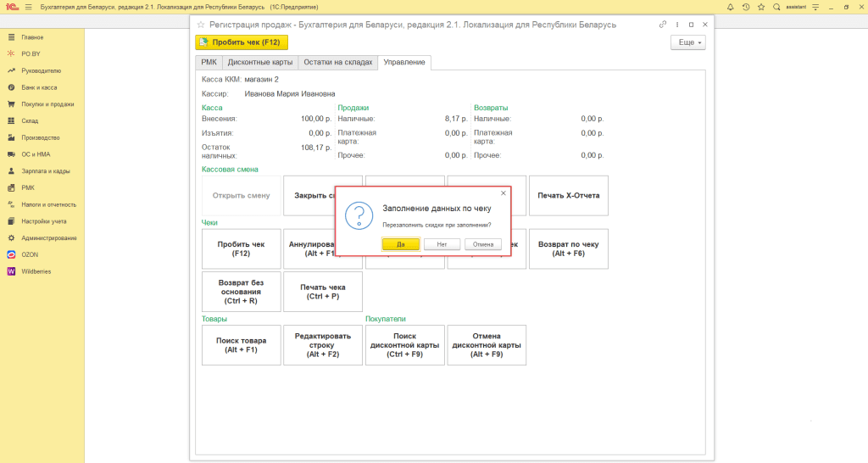Open the top bar settings lines icon
The width and height of the screenshot is (868, 463).
coord(815,7)
